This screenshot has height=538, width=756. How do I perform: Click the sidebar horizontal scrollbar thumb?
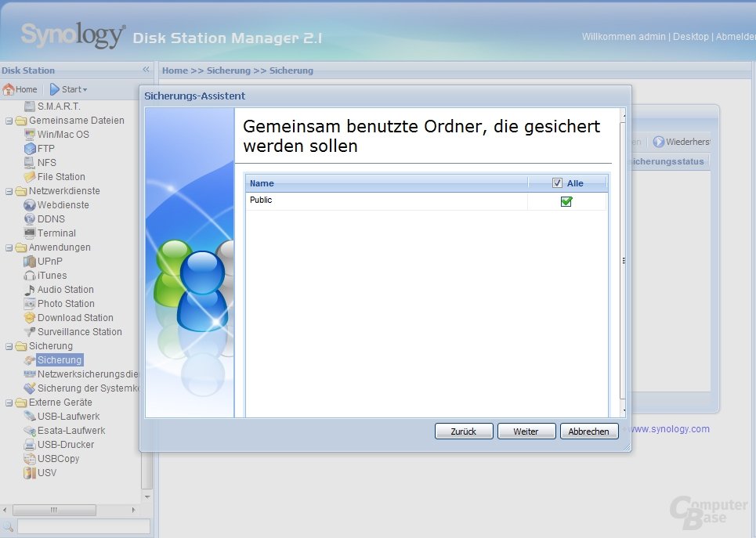pyautogui.click(x=54, y=510)
